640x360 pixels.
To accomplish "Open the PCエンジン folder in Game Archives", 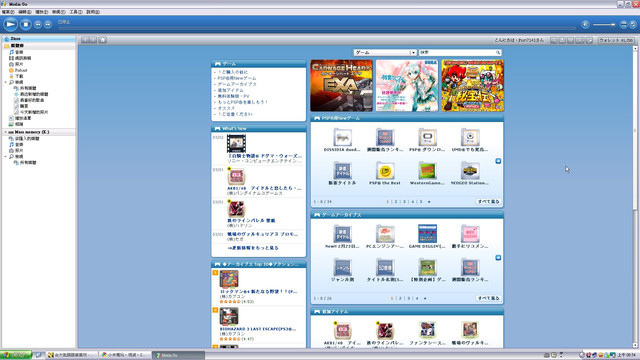I will (x=384, y=234).
